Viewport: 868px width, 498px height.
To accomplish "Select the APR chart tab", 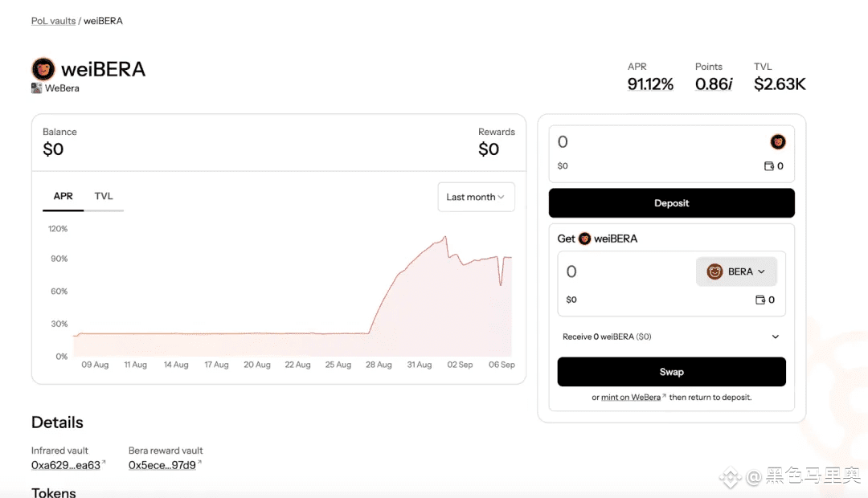I will [63, 196].
